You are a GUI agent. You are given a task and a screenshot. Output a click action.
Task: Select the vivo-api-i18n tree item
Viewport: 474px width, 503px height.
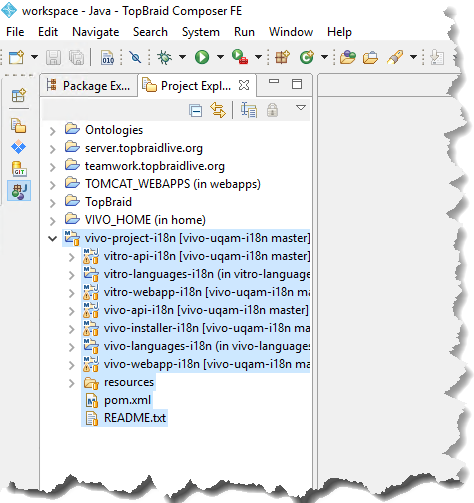coord(196,310)
